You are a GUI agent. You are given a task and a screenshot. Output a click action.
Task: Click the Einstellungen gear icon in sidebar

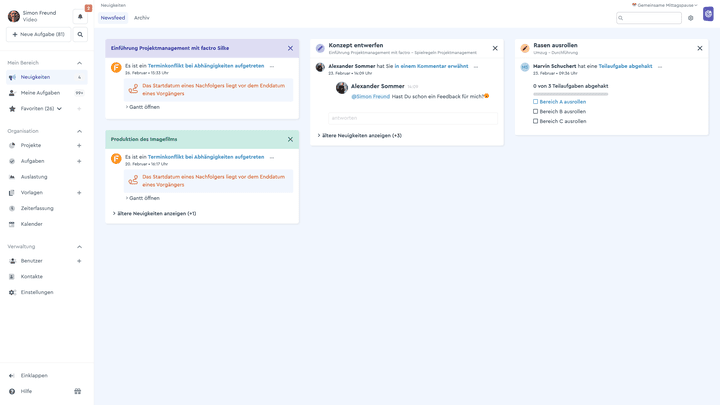(x=12, y=292)
